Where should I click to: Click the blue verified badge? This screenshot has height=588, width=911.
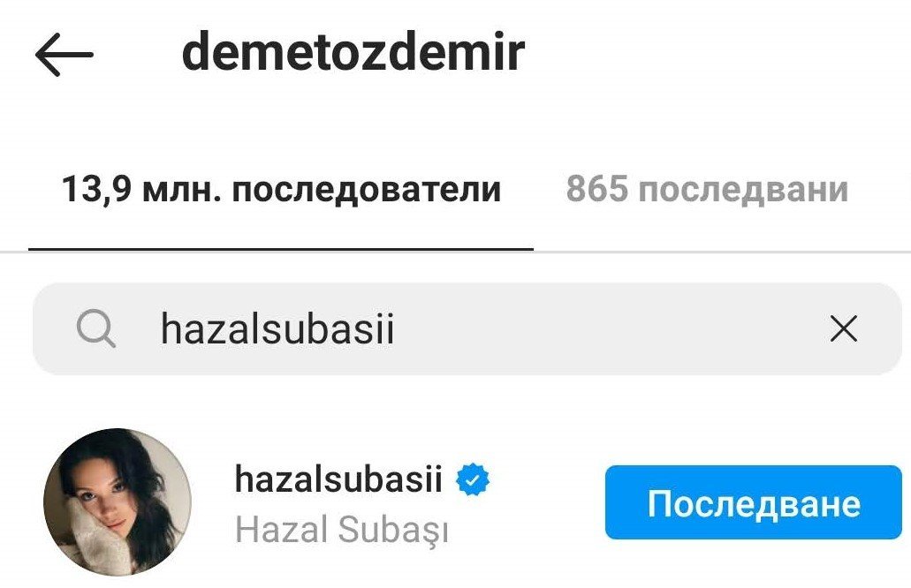(473, 480)
